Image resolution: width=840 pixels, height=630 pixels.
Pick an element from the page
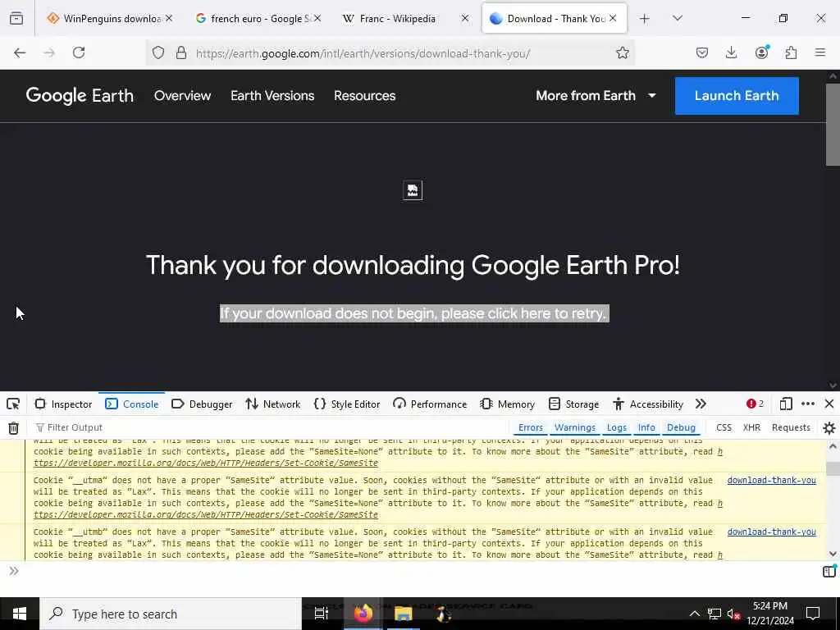pyautogui.click(x=13, y=404)
